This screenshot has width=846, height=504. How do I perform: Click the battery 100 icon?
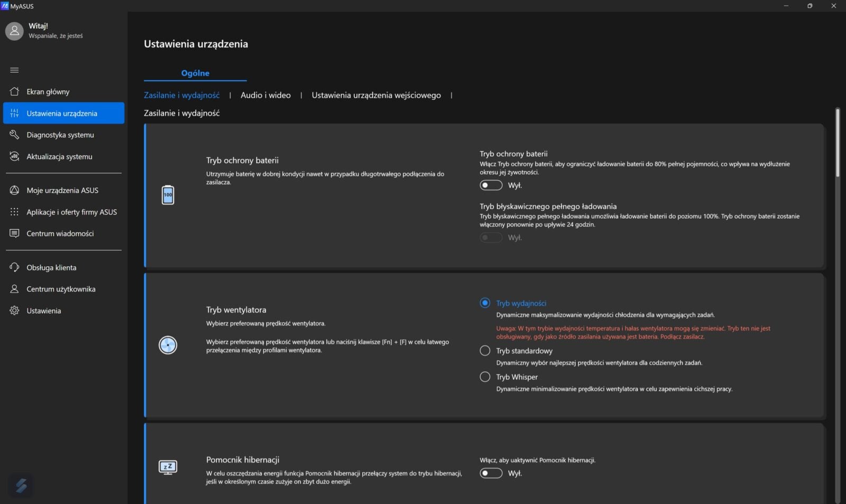pos(168,195)
